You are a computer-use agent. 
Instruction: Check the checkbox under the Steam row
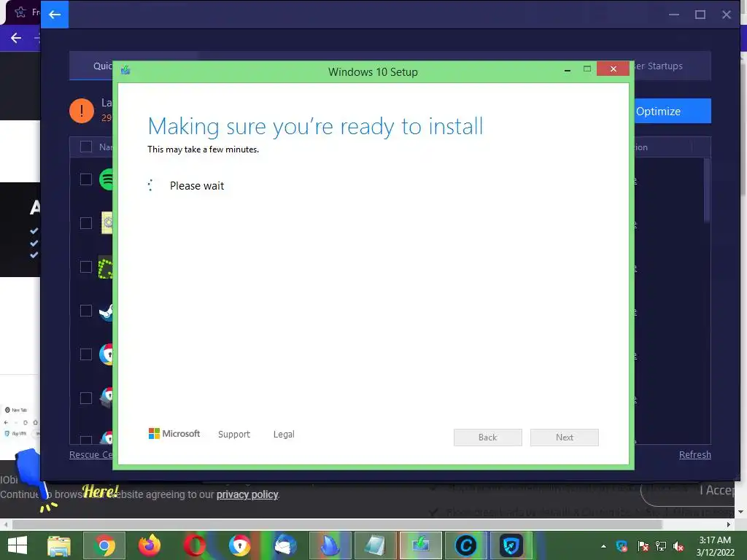click(x=86, y=355)
